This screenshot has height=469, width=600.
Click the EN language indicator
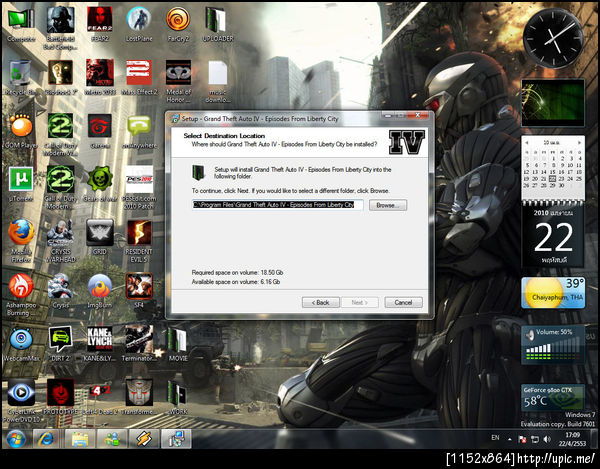click(495, 438)
